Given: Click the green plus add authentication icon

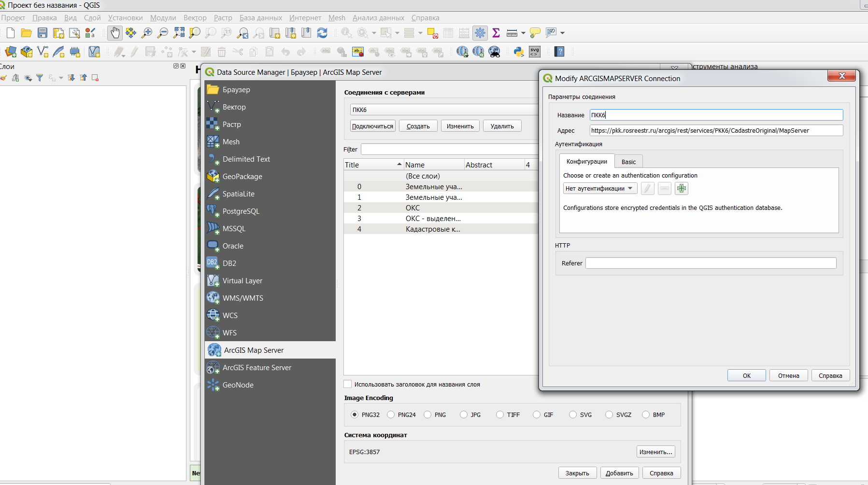Looking at the screenshot, I should click(x=681, y=189).
